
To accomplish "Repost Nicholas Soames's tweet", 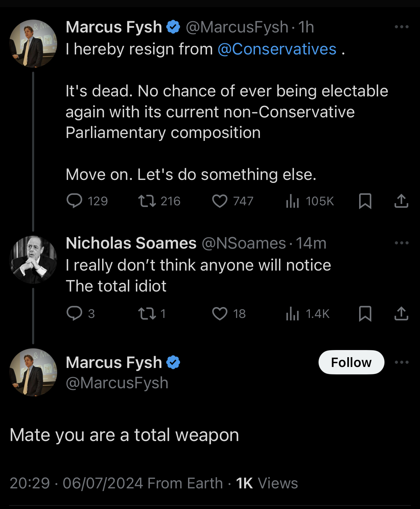I will tap(147, 314).
